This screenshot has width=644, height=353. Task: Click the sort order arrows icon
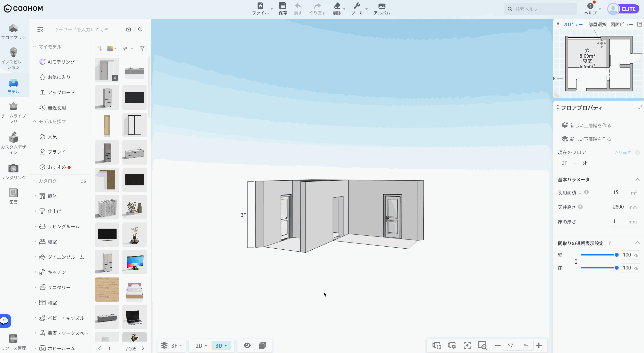pyautogui.click(x=100, y=49)
